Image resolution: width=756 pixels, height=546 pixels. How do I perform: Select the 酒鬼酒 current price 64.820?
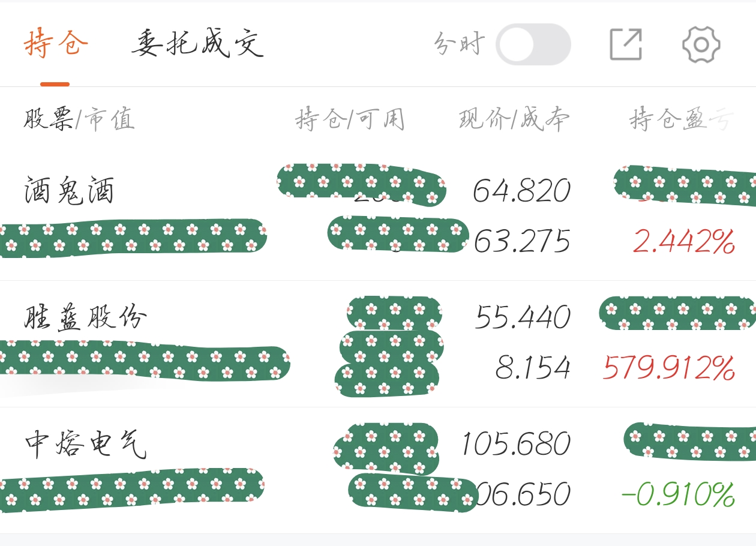tap(521, 191)
